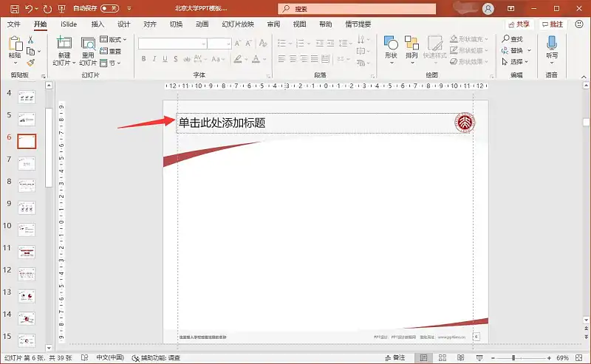Viewport: 591px width, 364px height.
Task: Click the Find (查找) tool
Action: tap(511, 39)
